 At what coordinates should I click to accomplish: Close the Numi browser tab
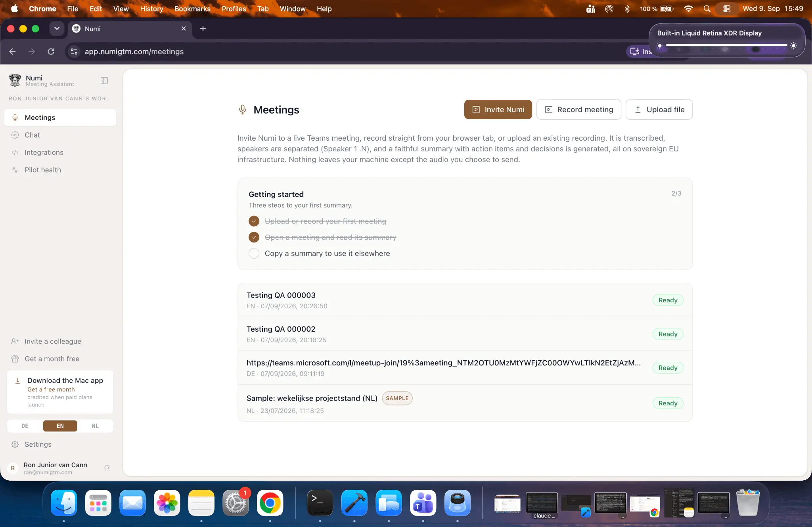click(184, 29)
